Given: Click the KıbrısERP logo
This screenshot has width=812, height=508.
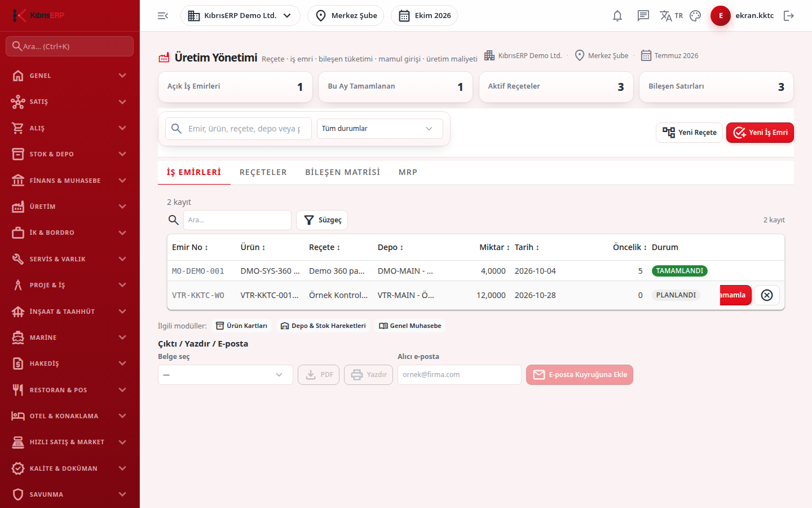Looking at the screenshot, I should pos(39,15).
